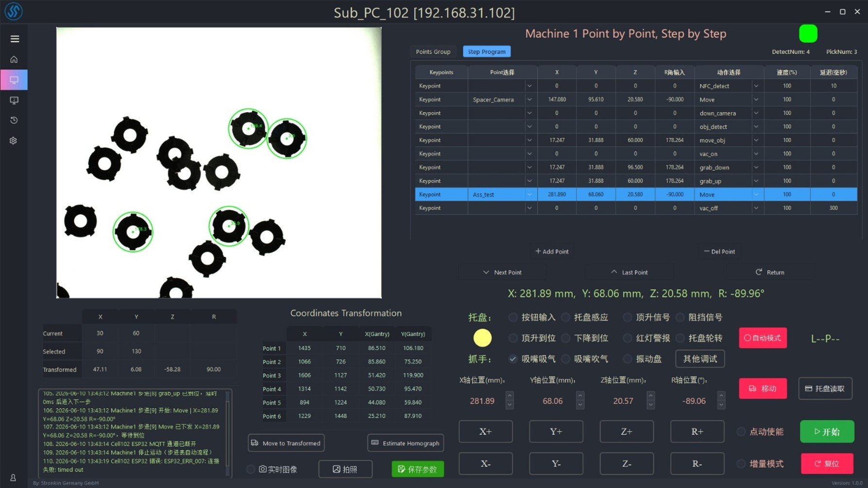Click the green 开始 button
Image resolution: width=868 pixels, height=488 pixels.
[827, 432]
